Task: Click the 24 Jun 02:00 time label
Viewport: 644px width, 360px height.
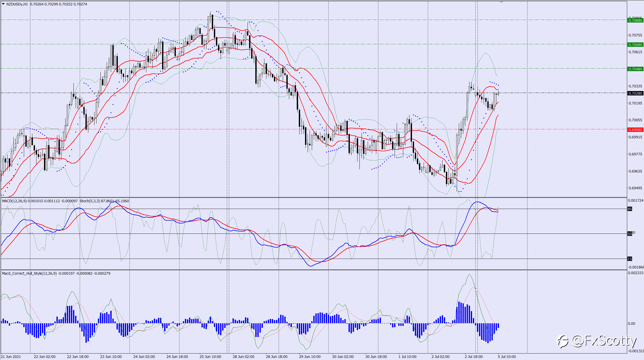Action: coord(144,357)
